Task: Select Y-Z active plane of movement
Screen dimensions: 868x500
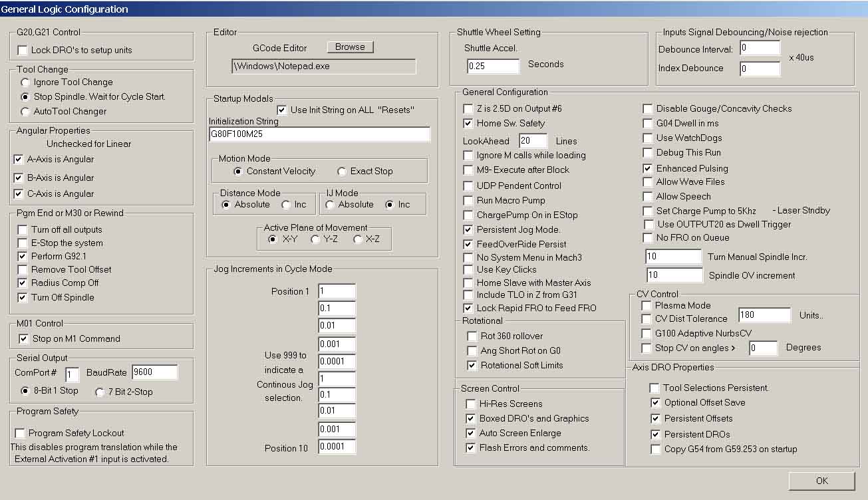Action: [x=315, y=239]
